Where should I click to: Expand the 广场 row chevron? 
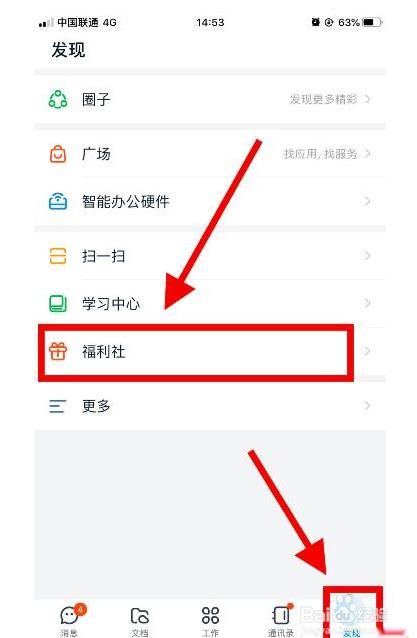[368, 153]
